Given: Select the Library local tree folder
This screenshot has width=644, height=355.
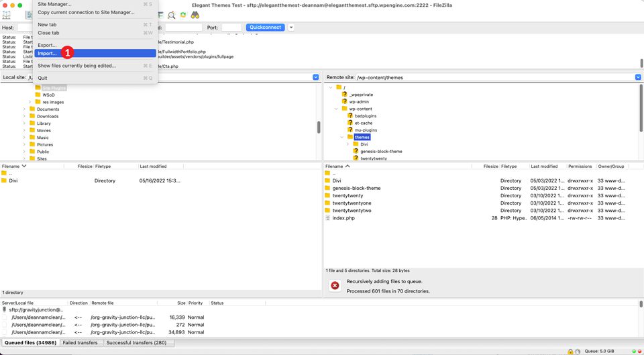Looking at the screenshot, I should [44, 123].
